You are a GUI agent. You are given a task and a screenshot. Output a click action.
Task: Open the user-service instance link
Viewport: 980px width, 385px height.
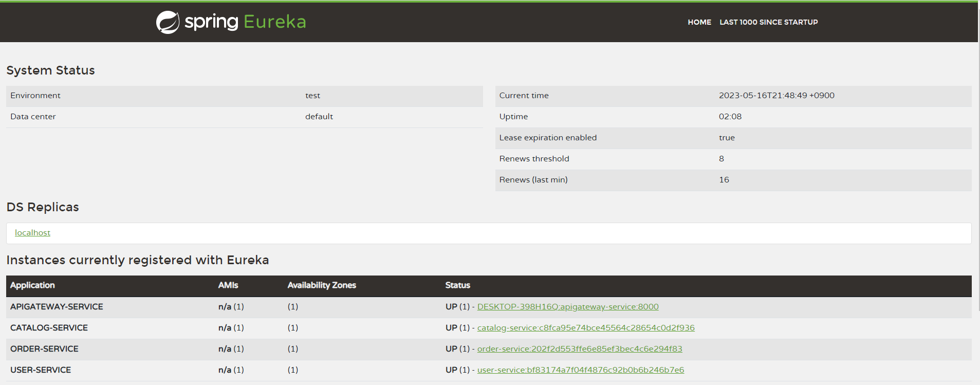click(x=581, y=370)
